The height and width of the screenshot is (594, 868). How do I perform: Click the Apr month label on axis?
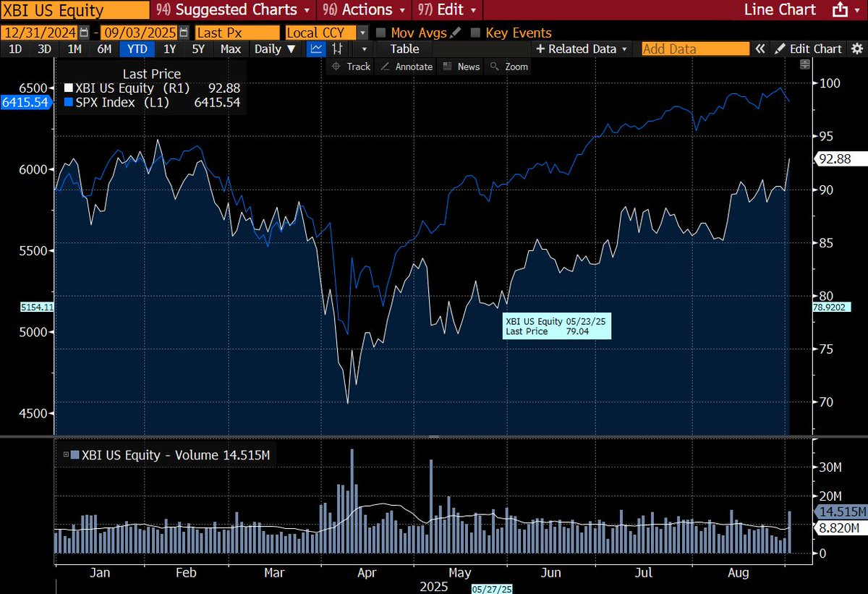pyautogui.click(x=366, y=573)
